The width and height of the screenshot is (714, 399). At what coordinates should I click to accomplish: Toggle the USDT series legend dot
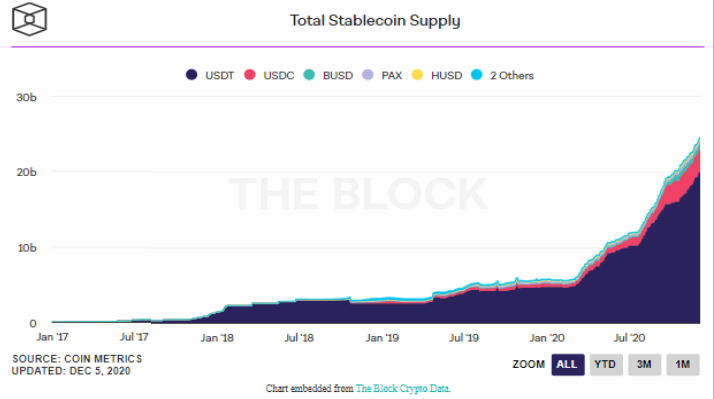click(192, 75)
